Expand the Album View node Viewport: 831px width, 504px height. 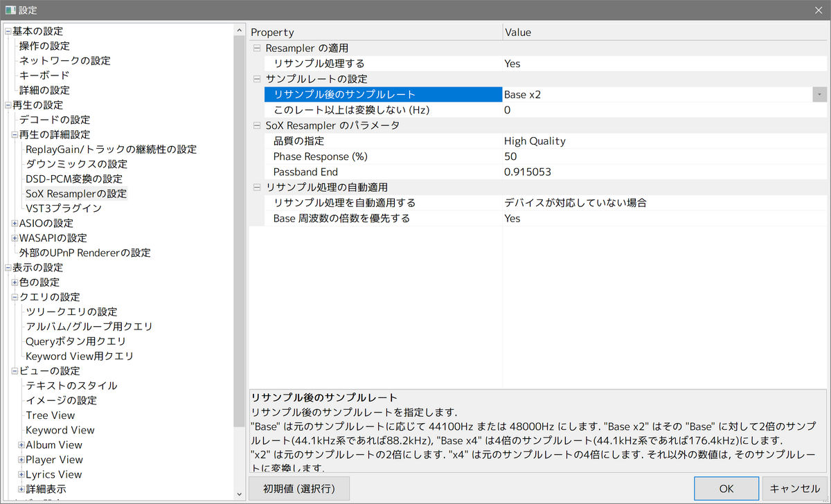[21, 445]
